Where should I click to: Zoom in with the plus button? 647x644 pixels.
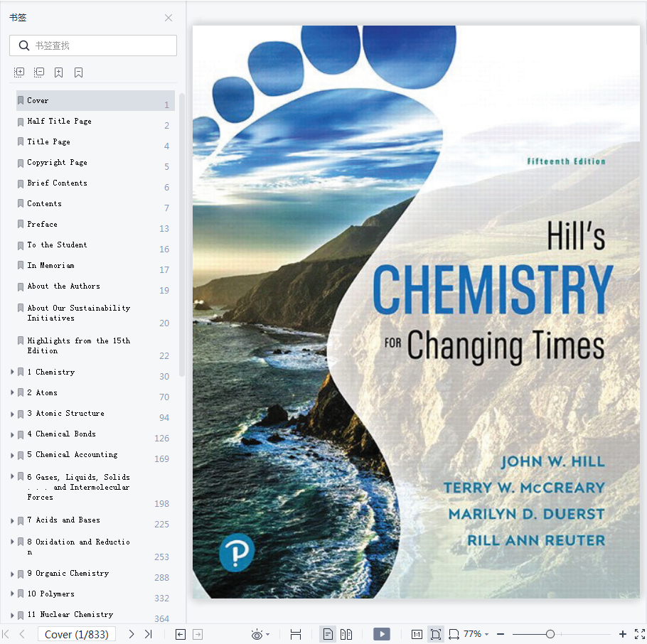(x=623, y=634)
